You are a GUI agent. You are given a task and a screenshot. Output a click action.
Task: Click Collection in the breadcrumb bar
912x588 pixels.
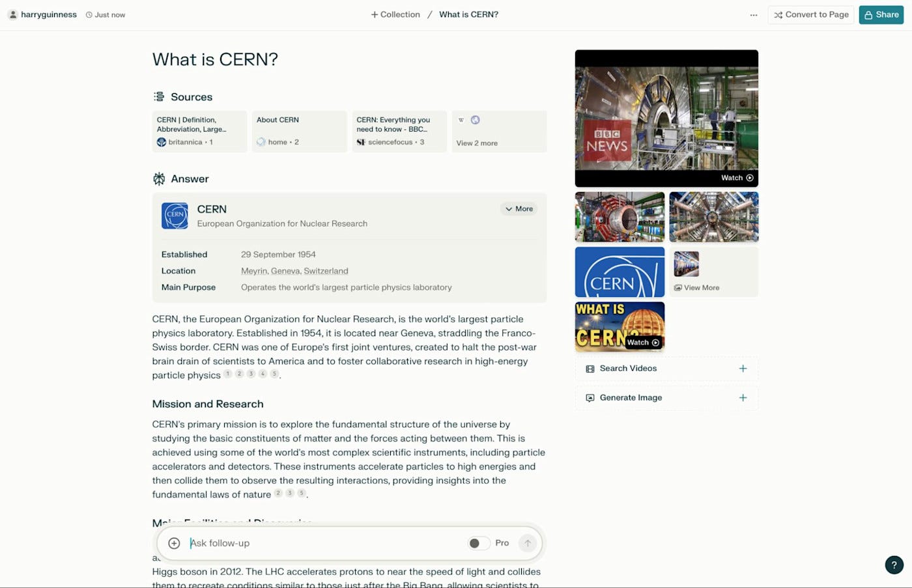point(395,14)
